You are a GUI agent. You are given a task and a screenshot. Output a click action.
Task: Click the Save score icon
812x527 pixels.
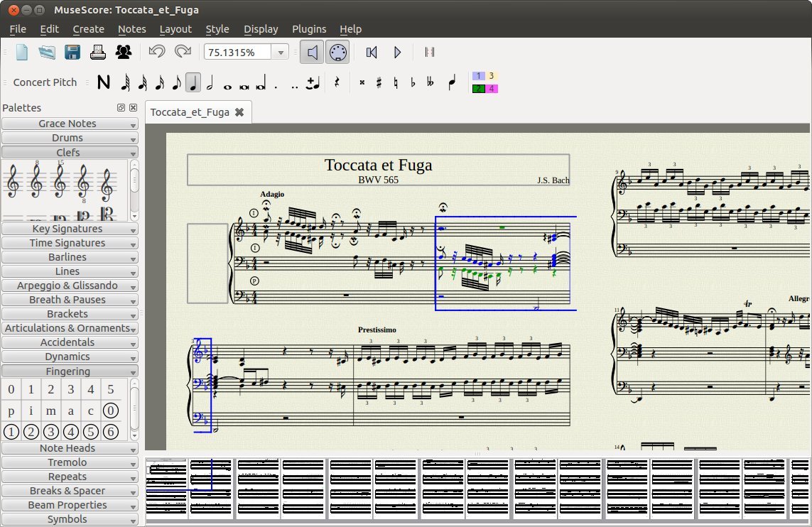[x=72, y=51]
